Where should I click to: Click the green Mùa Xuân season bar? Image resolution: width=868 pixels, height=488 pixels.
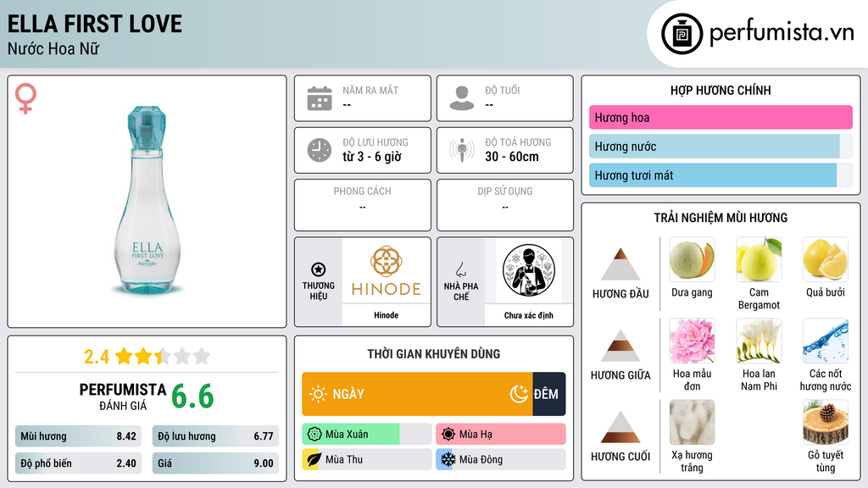point(367,435)
